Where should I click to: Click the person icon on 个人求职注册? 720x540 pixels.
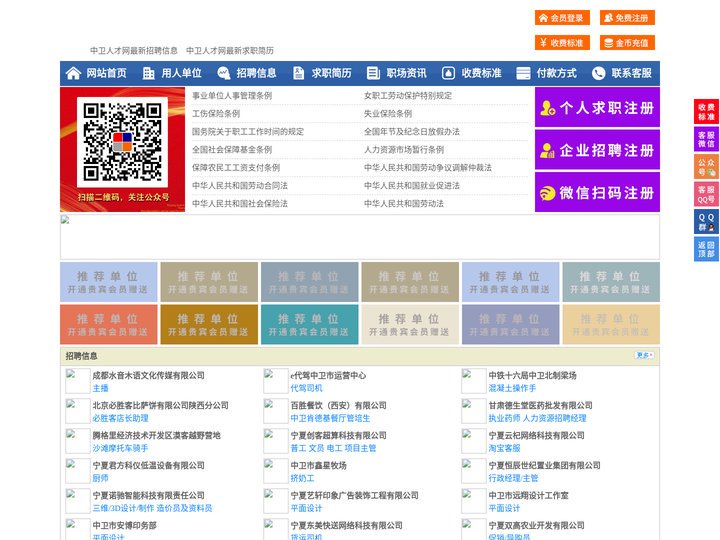click(548, 108)
